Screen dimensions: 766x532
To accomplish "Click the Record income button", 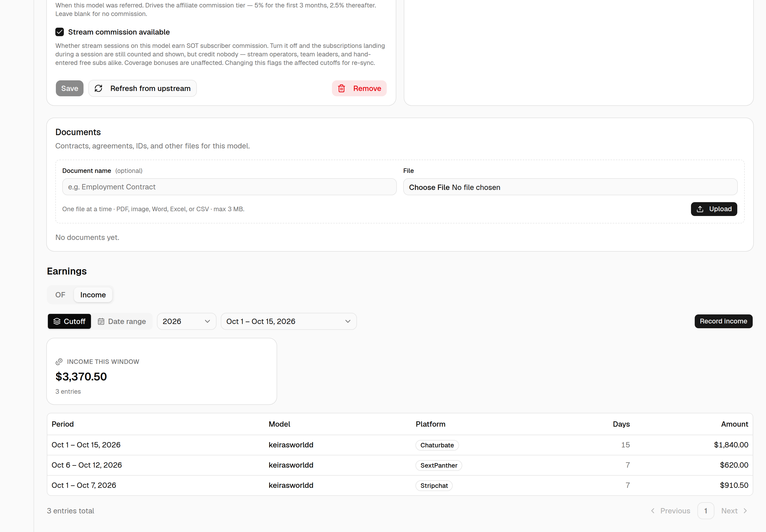I will tap(723, 321).
